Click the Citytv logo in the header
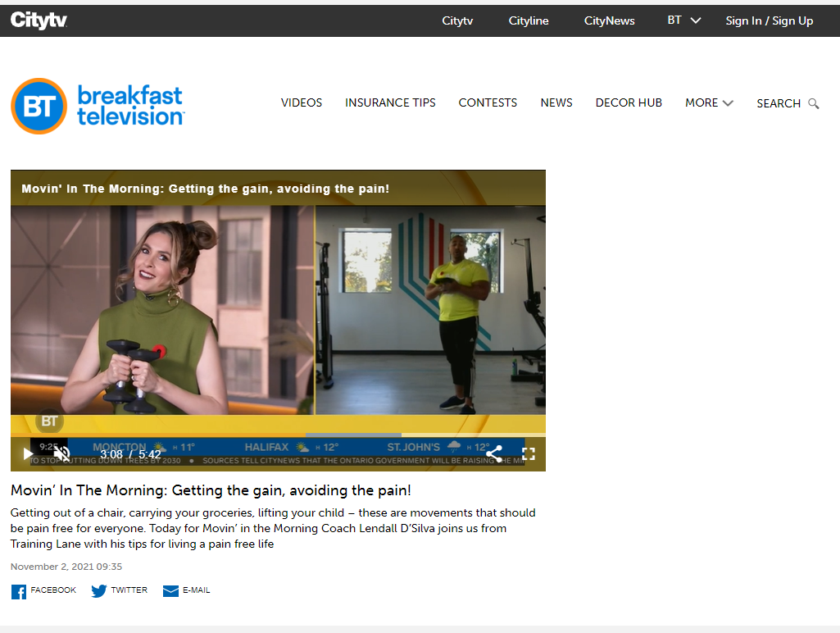840x633 pixels. pyautogui.click(x=39, y=20)
